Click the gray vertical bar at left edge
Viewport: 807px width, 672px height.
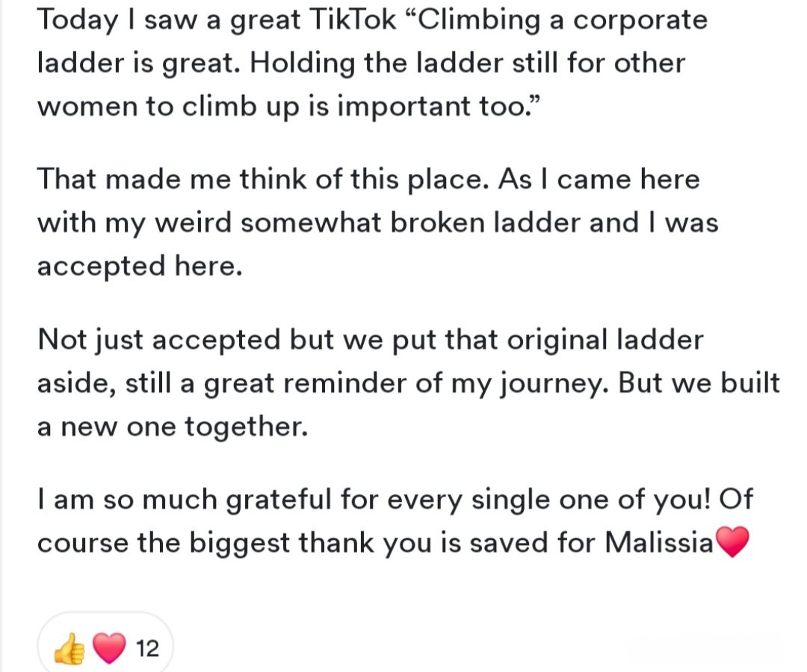[x=2, y=336]
